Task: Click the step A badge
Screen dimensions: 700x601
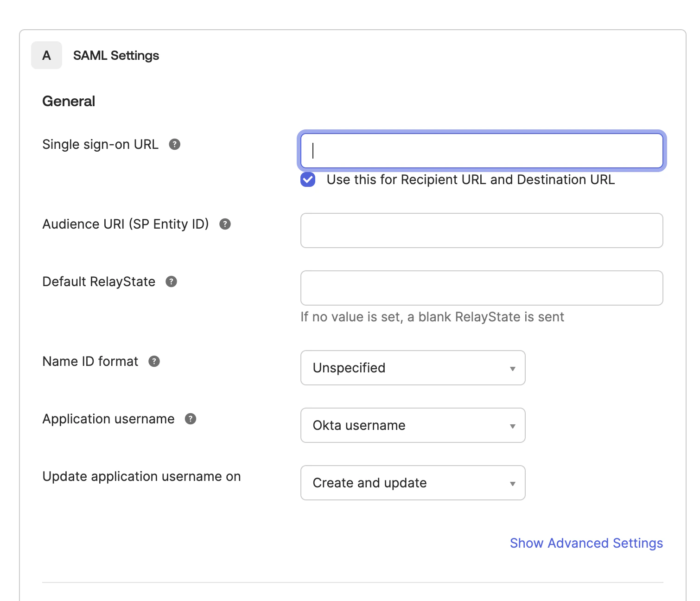Action: tap(46, 56)
